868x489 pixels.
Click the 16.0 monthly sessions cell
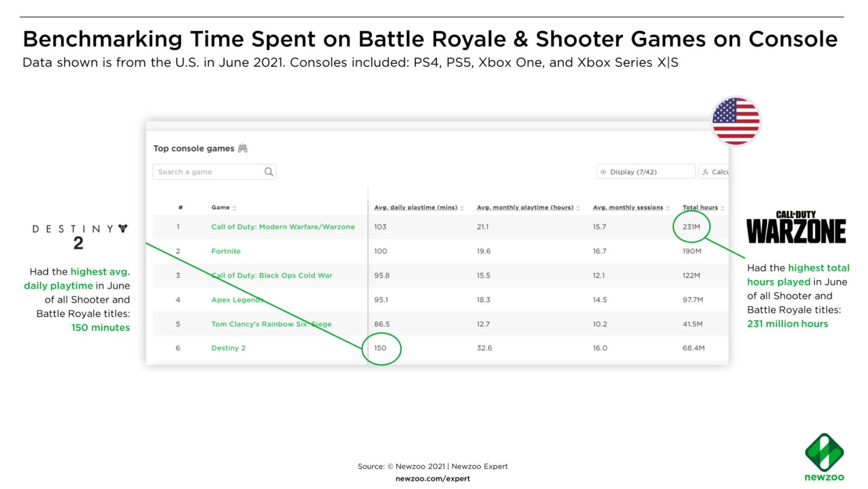coord(600,348)
